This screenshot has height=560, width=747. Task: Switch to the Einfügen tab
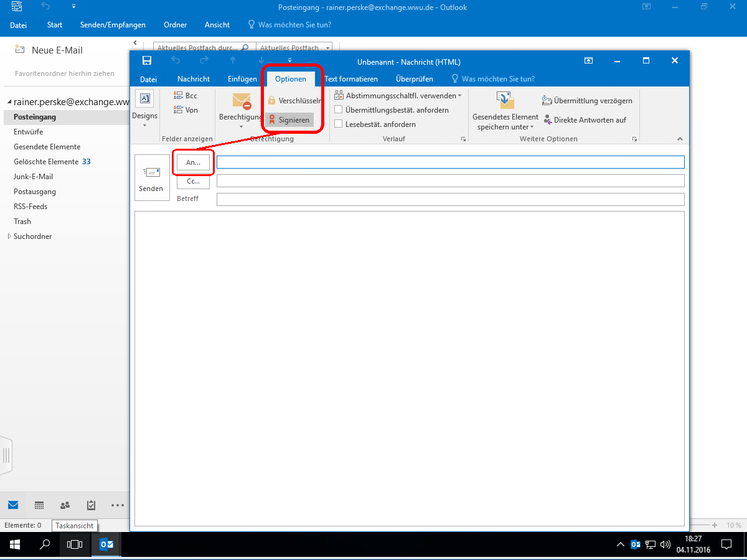click(x=242, y=79)
